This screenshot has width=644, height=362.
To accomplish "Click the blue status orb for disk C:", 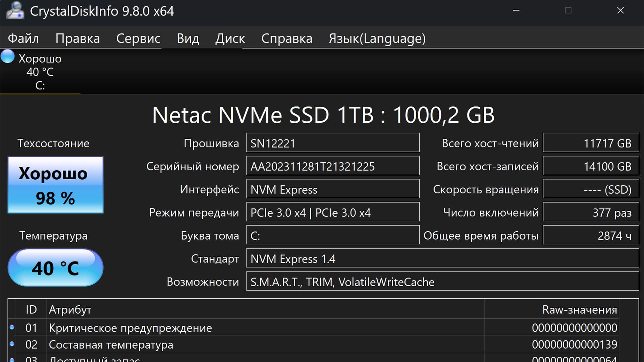I will point(7,56).
